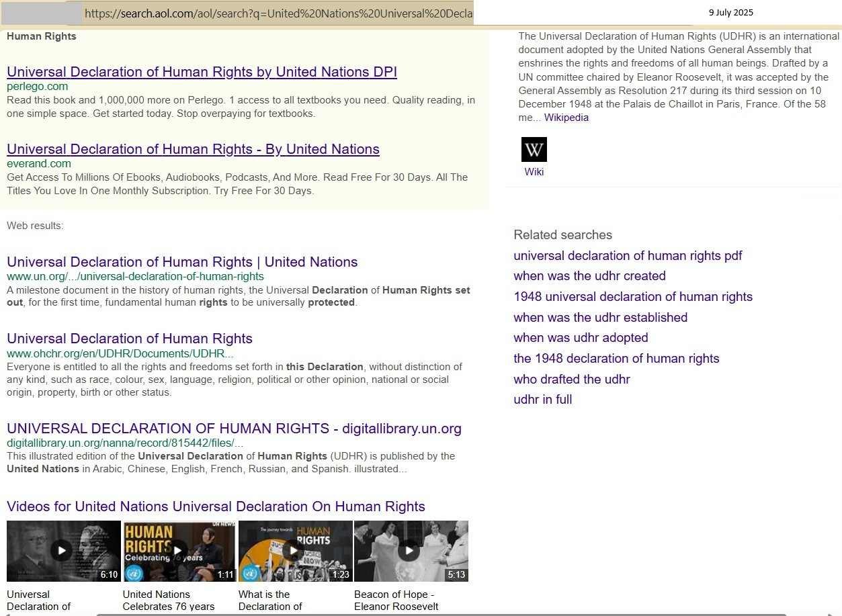The width and height of the screenshot is (842, 616).
Task: Open Perlego ad for Universal Declaration by United Nations DPI
Action: (202, 72)
